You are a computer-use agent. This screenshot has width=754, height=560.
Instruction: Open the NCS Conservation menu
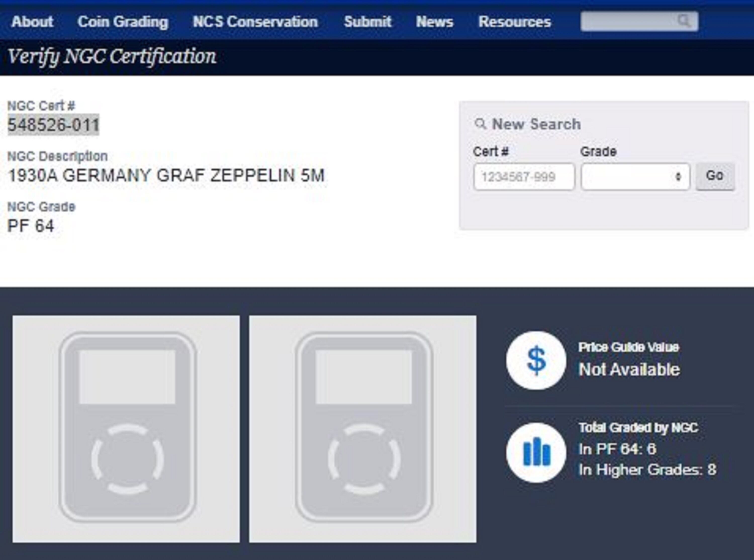click(255, 22)
